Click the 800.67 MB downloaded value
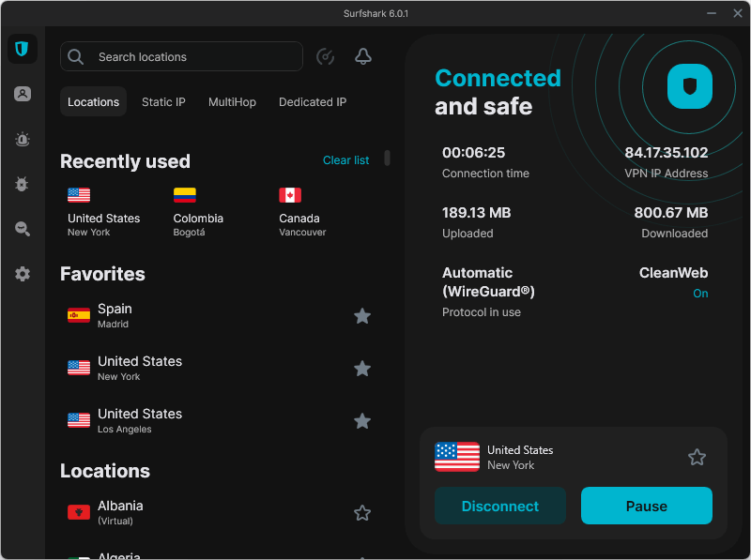The height and width of the screenshot is (560, 751). 671,213
